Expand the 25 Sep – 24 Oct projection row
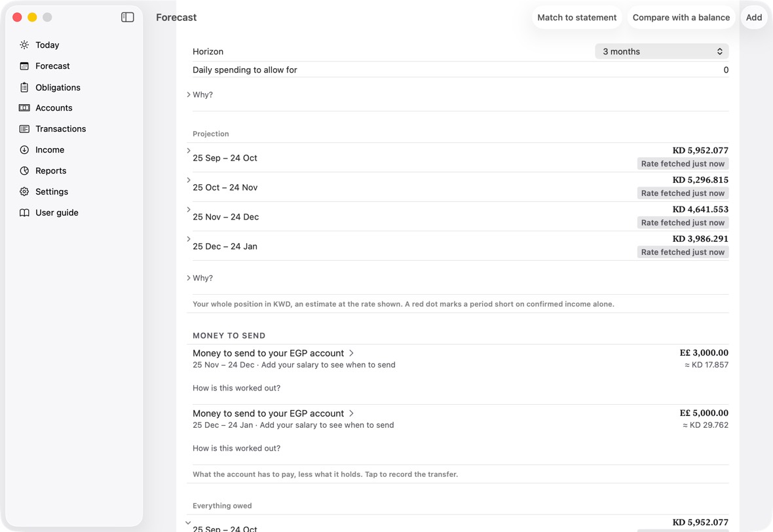This screenshot has width=773, height=532. (x=189, y=151)
